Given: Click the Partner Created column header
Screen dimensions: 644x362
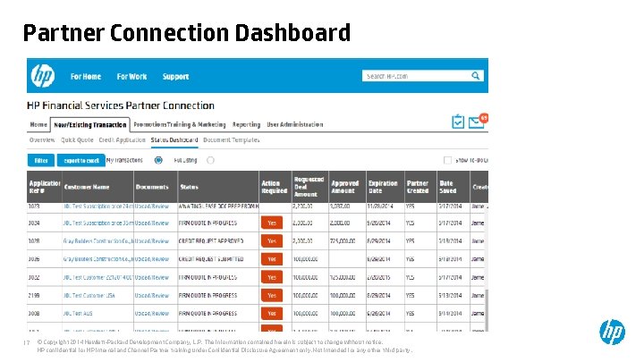Looking at the screenshot, I should (x=420, y=187).
